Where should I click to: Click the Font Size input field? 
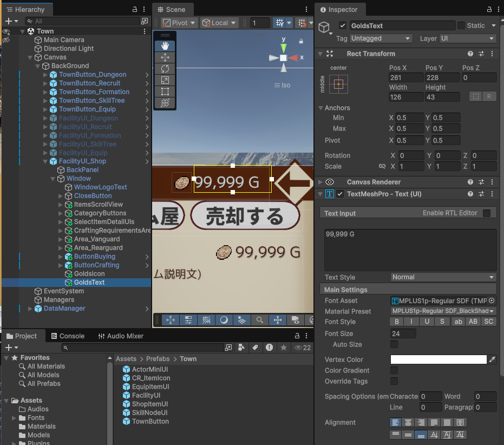[x=403, y=333]
